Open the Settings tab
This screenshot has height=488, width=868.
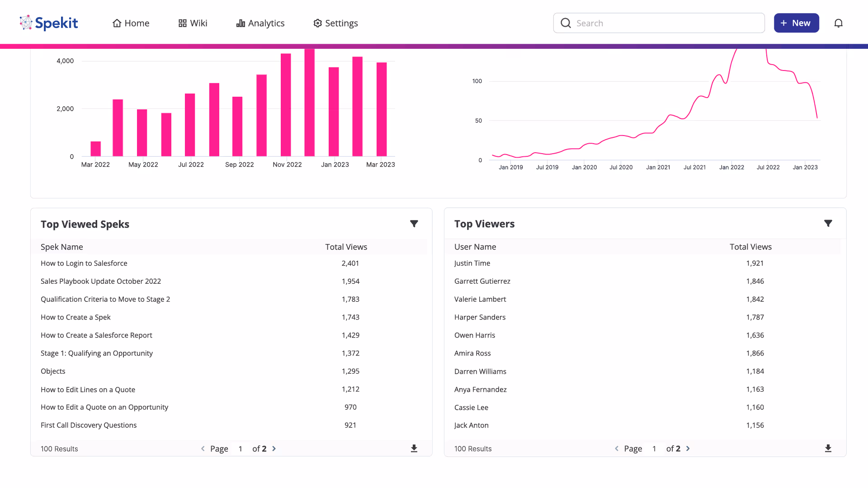pyautogui.click(x=335, y=23)
